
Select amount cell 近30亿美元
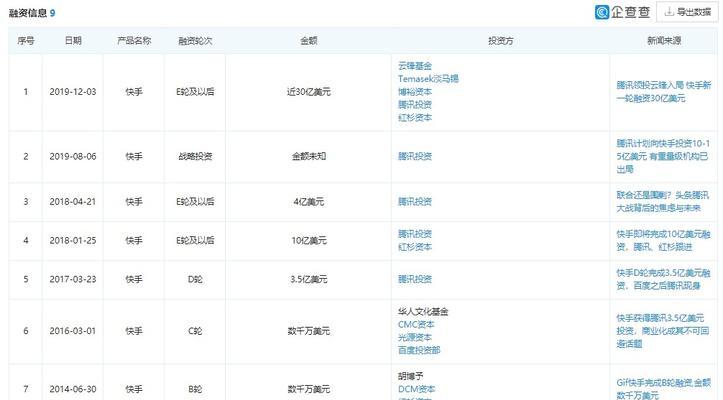coord(308,92)
